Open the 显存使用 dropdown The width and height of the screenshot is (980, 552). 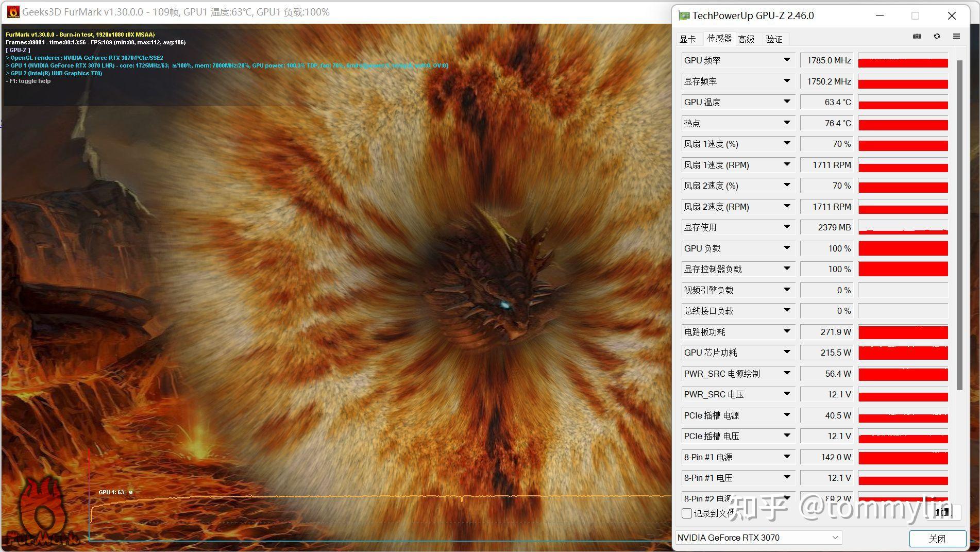pos(787,227)
